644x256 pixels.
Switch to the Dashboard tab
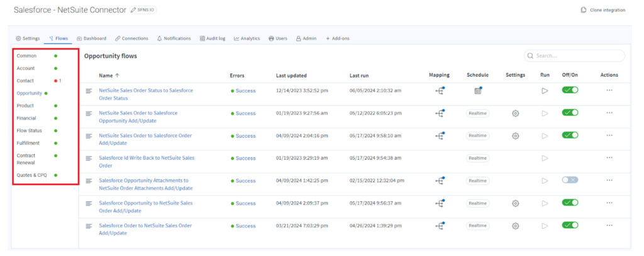point(91,38)
